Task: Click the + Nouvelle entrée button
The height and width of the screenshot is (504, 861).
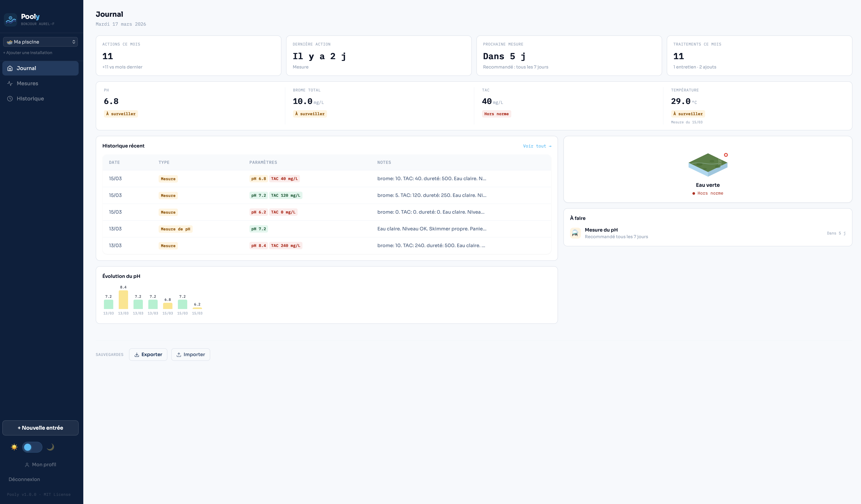Action: tap(40, 428)
